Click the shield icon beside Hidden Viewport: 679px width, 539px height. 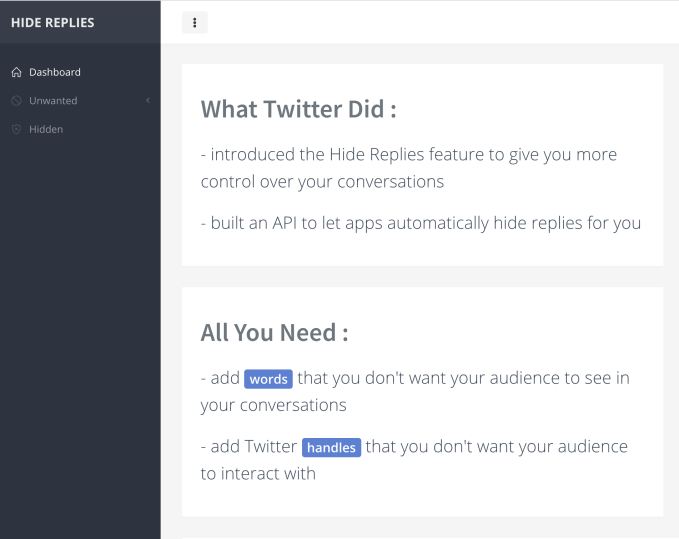point(16,129)
